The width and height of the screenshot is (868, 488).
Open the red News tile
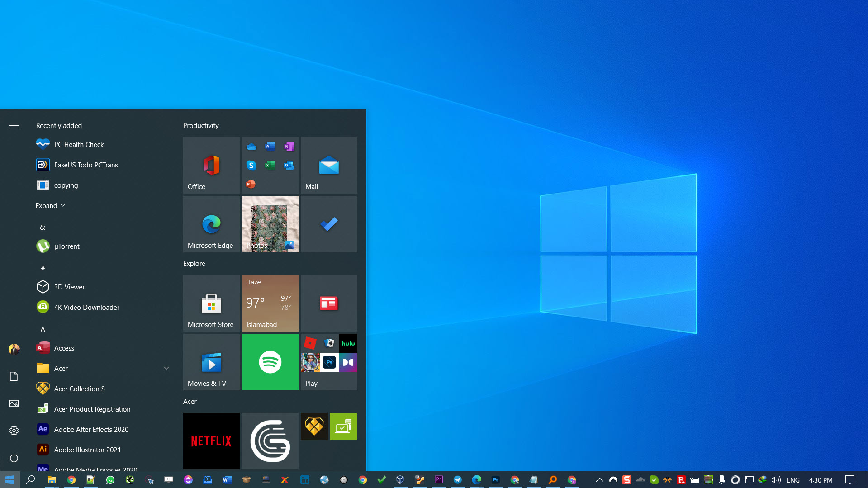point(329,303)
